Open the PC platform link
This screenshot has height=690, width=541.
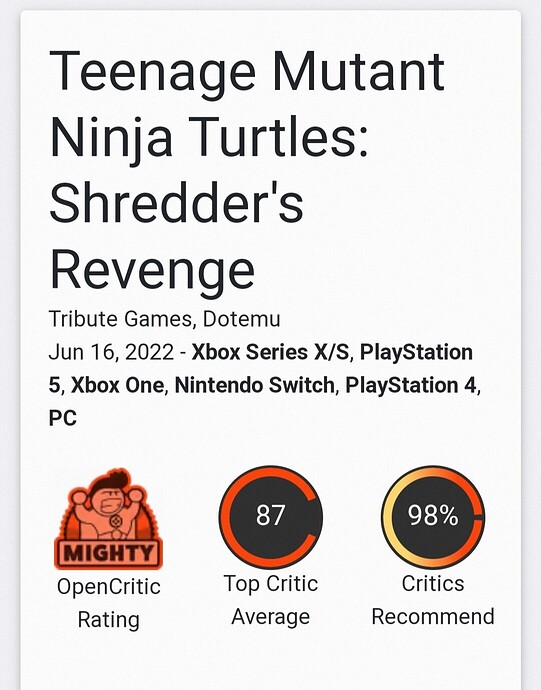(x=63, y=418)
